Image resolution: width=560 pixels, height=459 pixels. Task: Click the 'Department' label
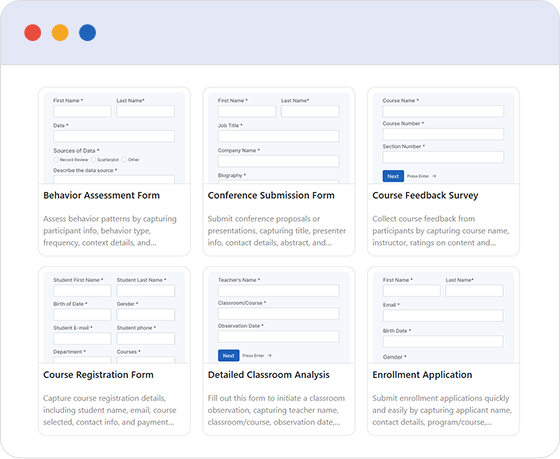pyautogui.click(x=70, y=352)
